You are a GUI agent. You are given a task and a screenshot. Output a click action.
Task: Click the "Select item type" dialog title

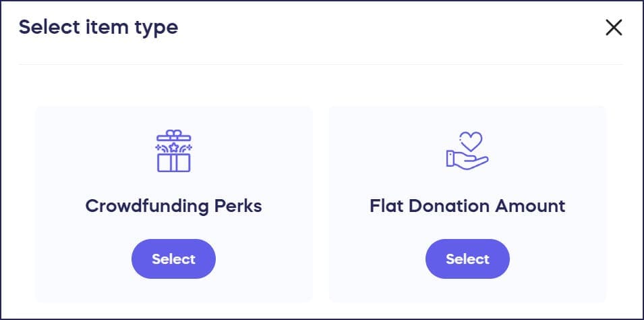pyautogui.click(x=98, y=28)
